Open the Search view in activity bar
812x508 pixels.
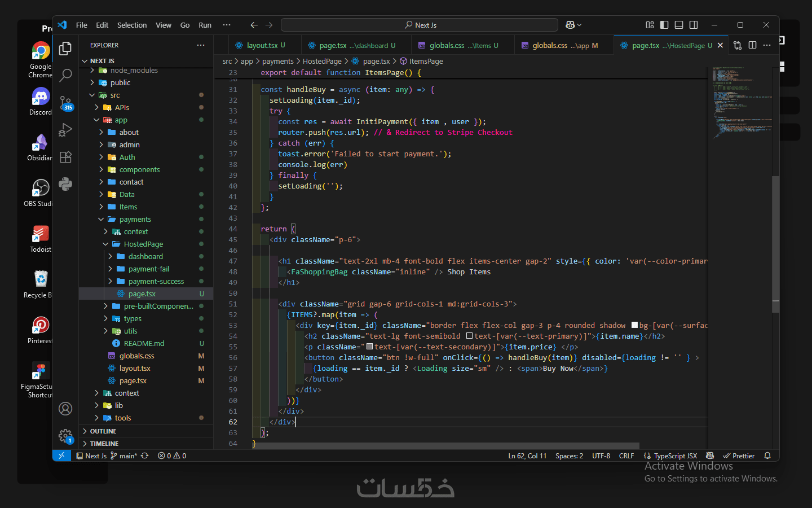pyautogui.click(x=65, y=75)
